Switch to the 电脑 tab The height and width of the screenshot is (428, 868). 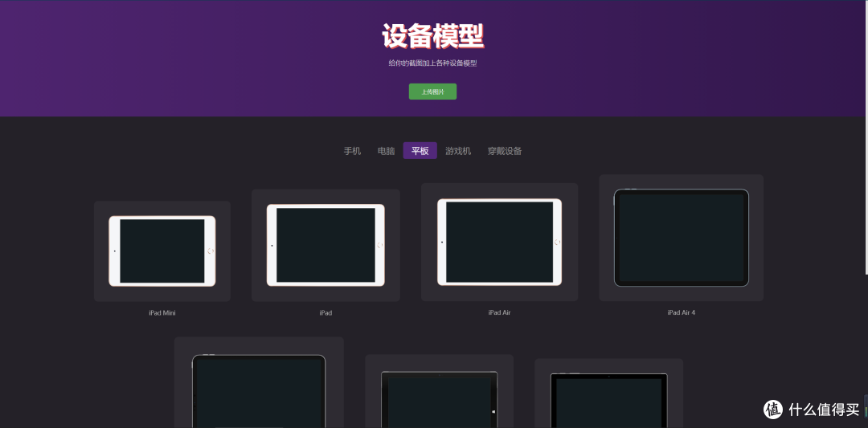(x=386, y=151)
